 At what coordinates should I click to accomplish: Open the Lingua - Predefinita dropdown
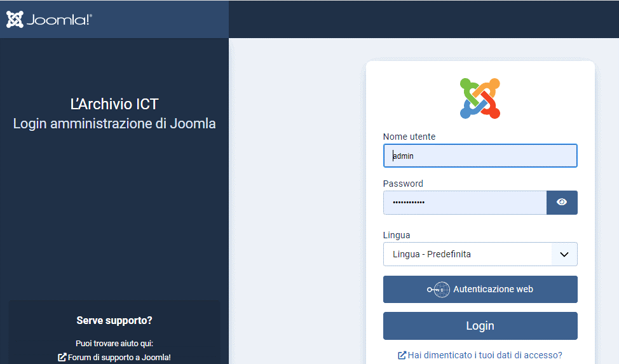click(480, 254)
